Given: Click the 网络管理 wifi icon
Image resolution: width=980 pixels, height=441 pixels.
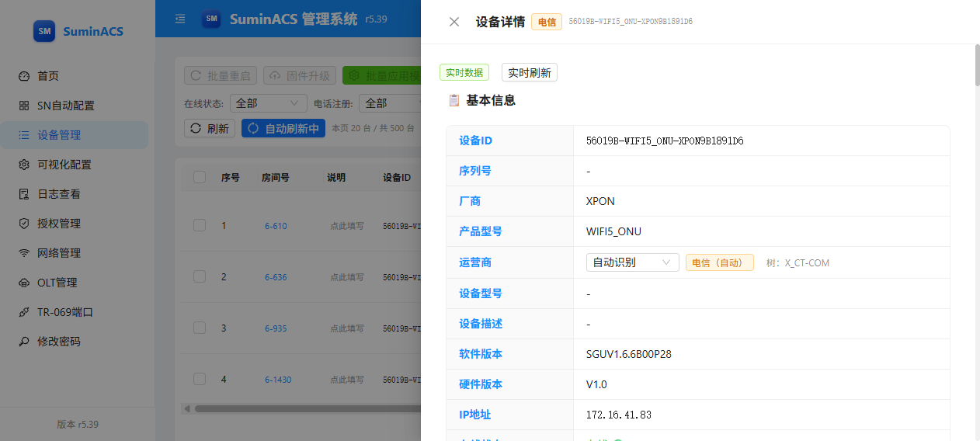Looking at the screenshot, I should click(x=24, y=253).
